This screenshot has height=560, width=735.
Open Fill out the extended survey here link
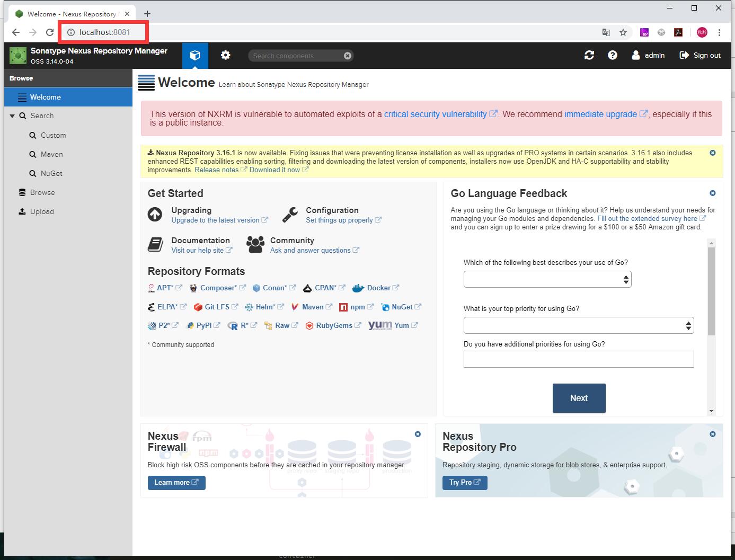[x=651, y=218]
